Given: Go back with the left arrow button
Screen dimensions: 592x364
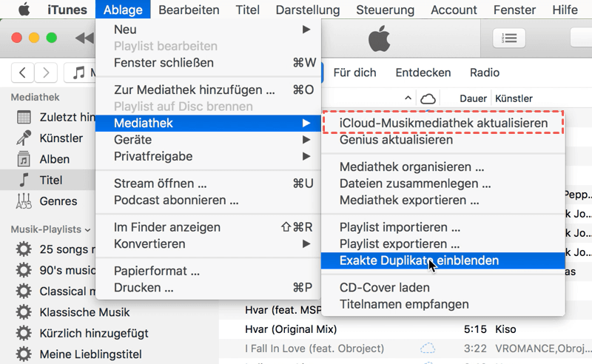Looking at the screenshot, I should [23, 73].
